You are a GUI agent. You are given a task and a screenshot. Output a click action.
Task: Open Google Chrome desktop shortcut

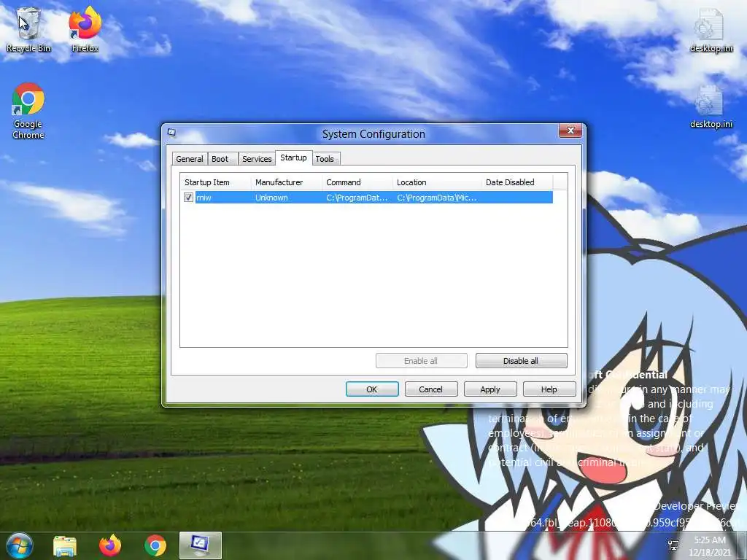tap(28, 111)
